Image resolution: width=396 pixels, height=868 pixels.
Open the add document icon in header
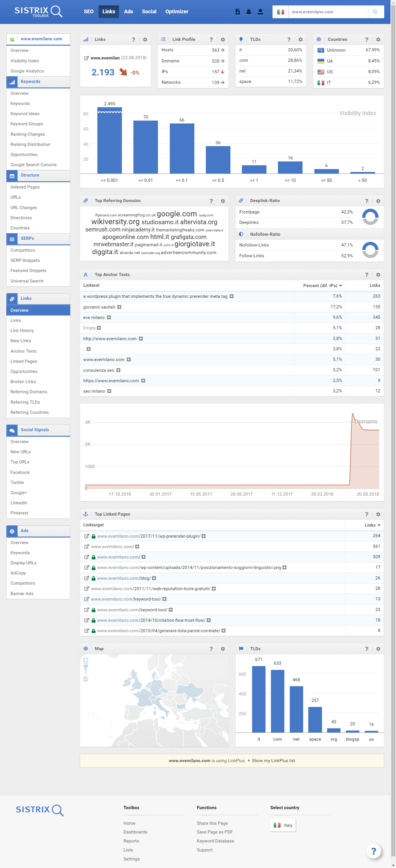[238, 12]
